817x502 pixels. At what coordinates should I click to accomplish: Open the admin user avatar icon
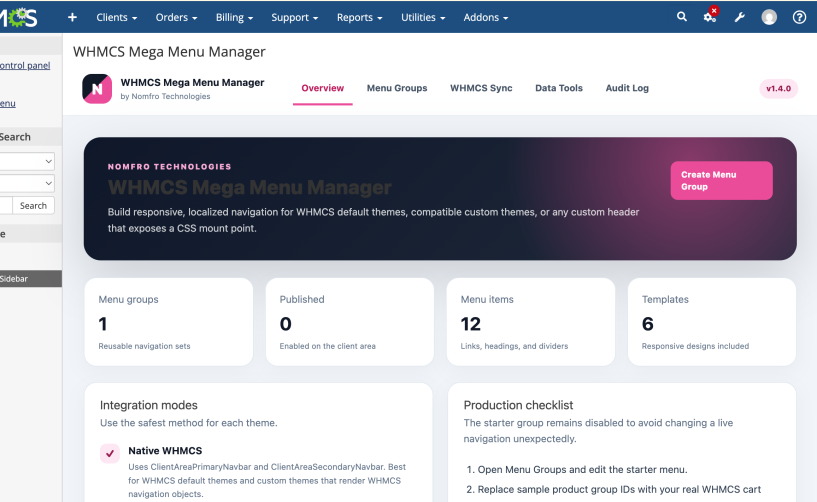click(769, 17)
